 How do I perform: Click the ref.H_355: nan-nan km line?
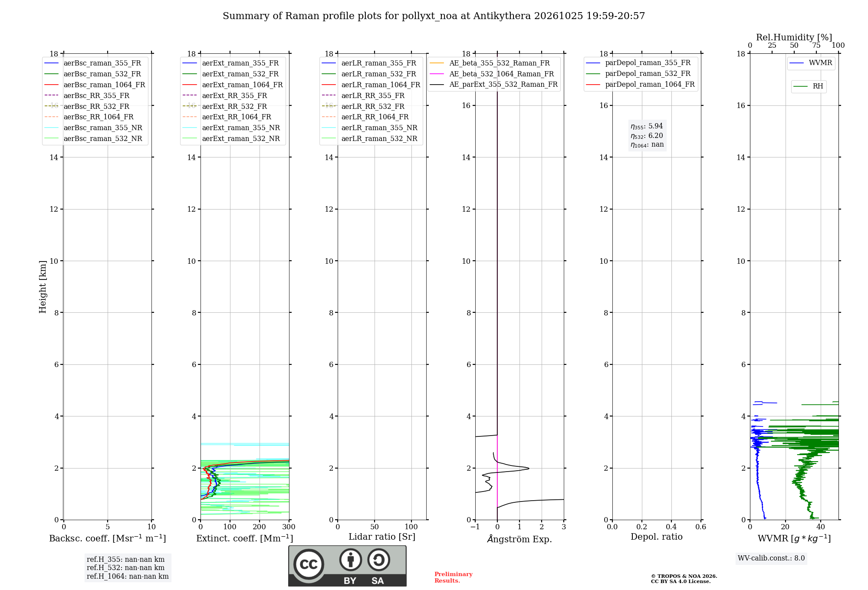click(126, 560)
